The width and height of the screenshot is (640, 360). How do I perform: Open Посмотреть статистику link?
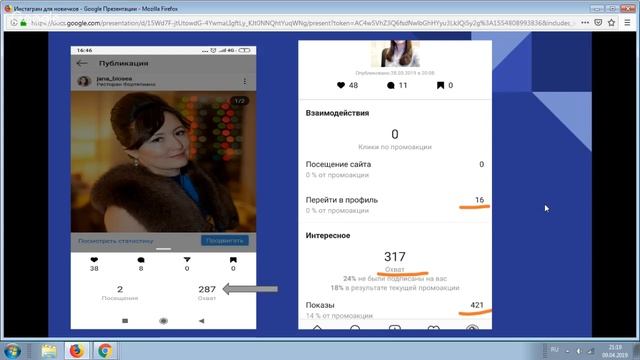click(x=116, y=241)
